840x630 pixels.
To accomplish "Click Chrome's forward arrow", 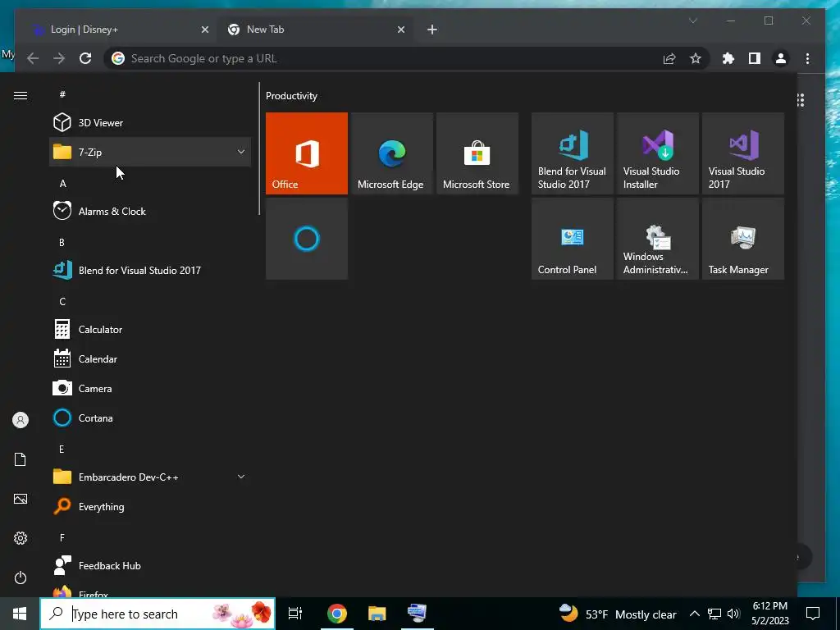I will 59,58.
